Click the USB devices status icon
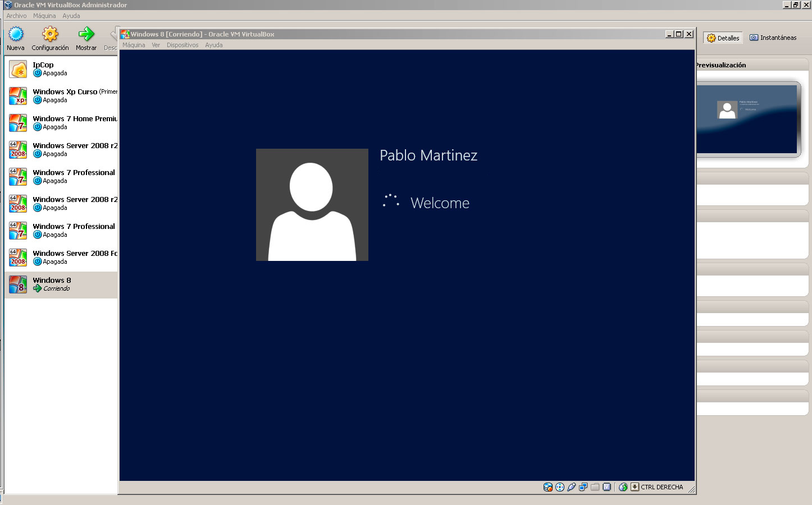812x505 pixels. [572, 487]
